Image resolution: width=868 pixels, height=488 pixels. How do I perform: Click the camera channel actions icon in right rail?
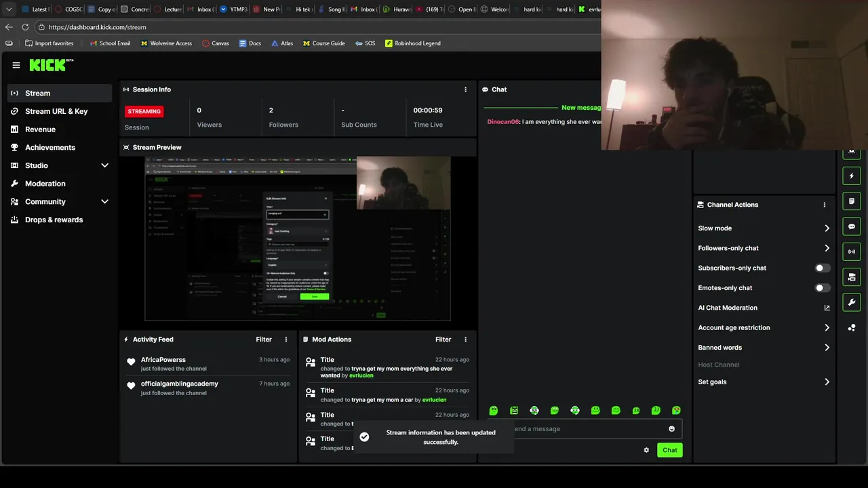852,277
